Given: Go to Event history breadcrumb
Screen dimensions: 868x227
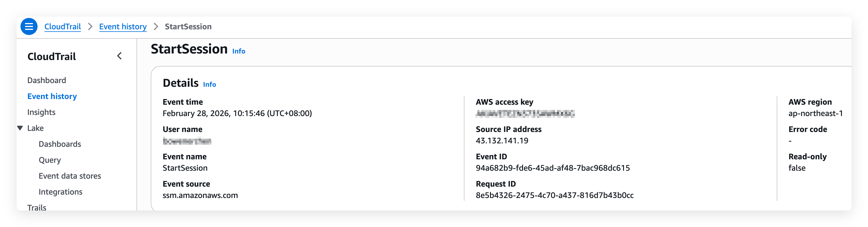Looking at the screenshot, I should coord(123,27).
